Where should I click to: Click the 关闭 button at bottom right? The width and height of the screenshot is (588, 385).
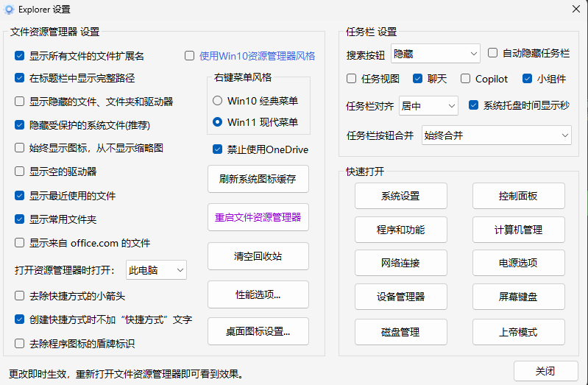click(x=545, y=370)
